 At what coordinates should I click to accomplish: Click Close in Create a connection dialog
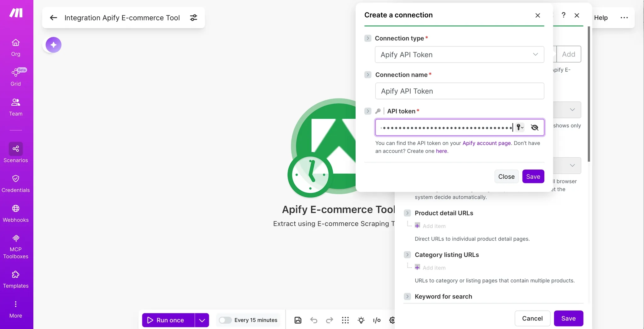click(x=506, y=176)
